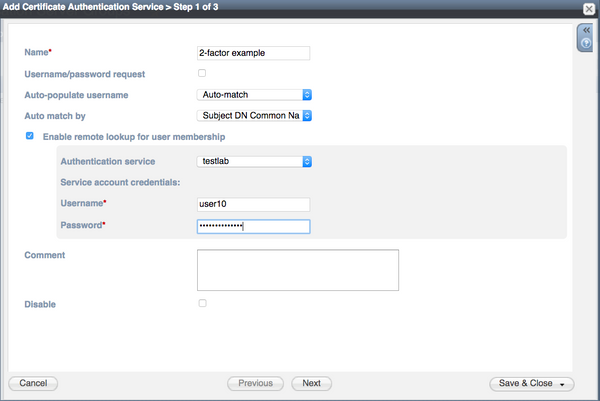Click the 'Service account credentials:' text
The width and height of the screenshot is (600, 401).
coord(120,182)
